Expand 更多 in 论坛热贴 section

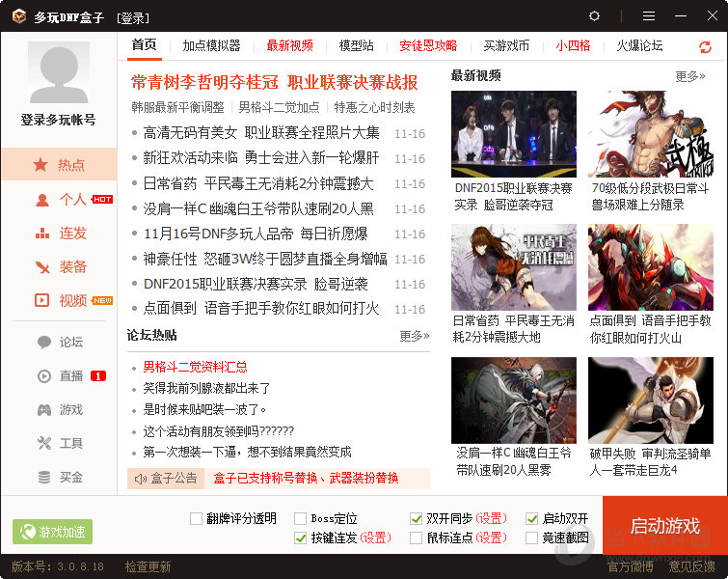(x=415, y=336)
